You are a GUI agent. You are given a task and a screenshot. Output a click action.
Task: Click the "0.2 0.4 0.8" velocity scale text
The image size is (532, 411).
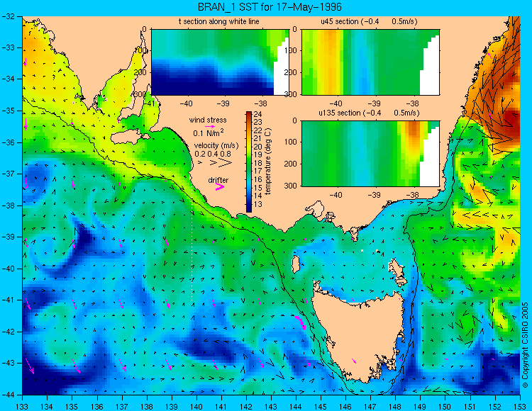pos(213,154)
